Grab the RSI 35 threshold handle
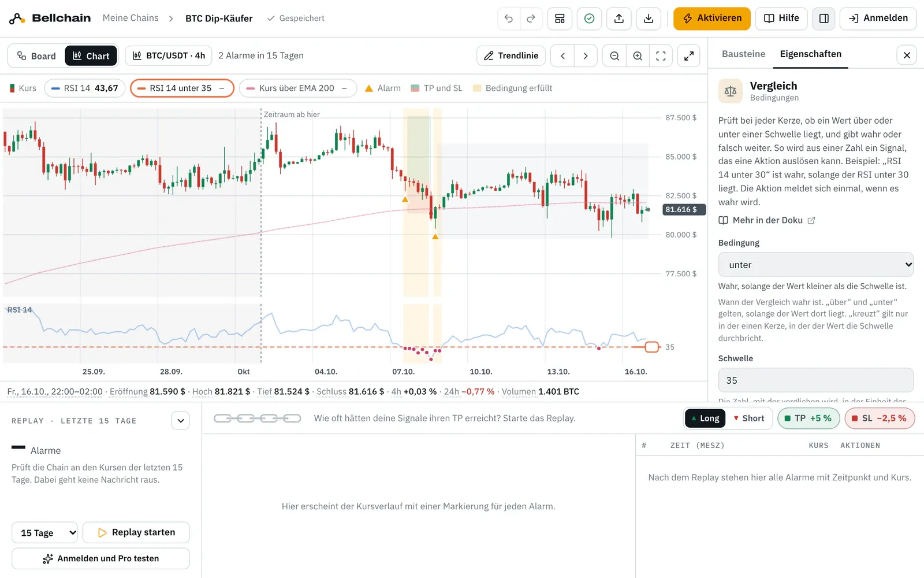This screenshot has height=578, width=924. [x=651, y=347]
